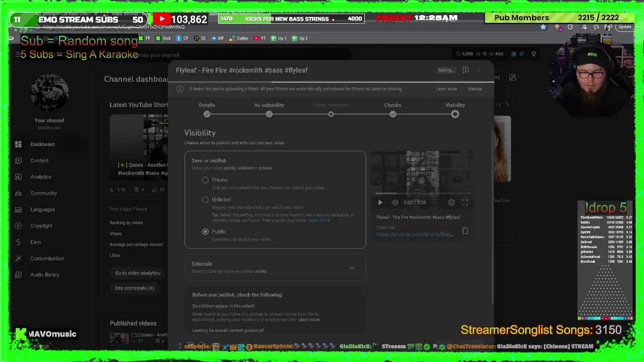The width and height of the screenshot is (644, 362).
Task: Open Languages in the Studio sidebar
Action: [42, 210]
